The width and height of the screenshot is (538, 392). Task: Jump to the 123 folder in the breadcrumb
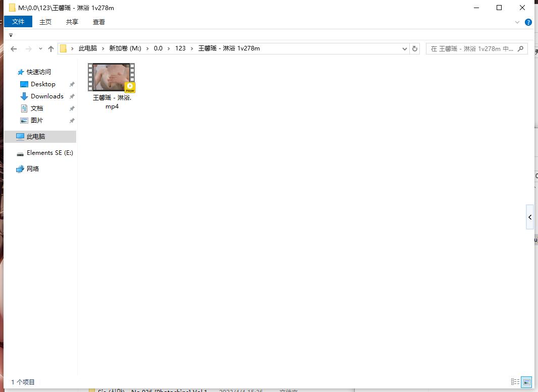tap(180, 48)
